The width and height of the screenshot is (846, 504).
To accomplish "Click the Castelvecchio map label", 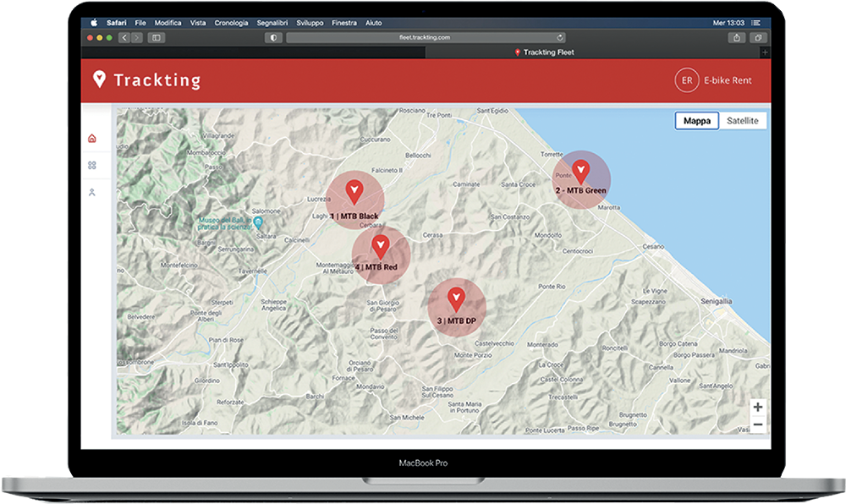I will pos(494,343).
